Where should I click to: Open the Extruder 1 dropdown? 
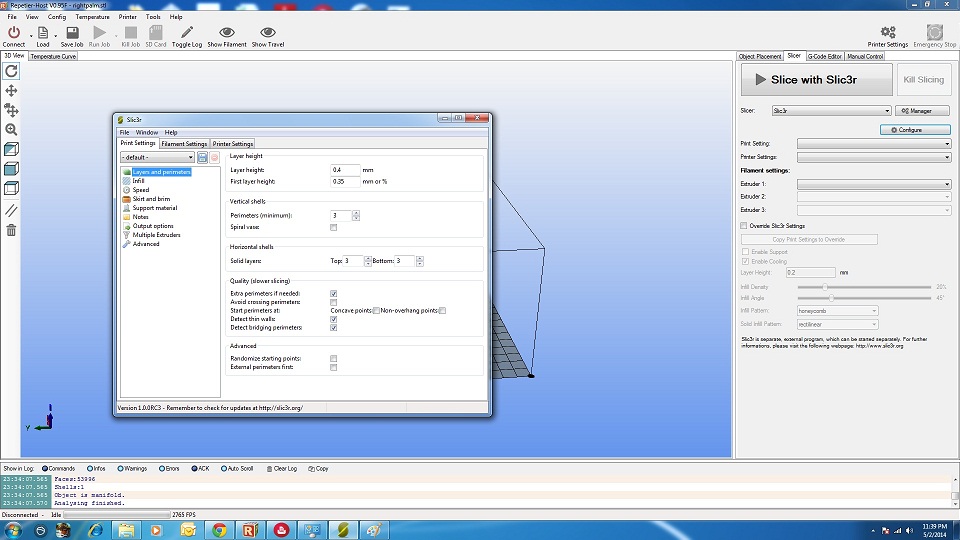(x=874, y=184)
